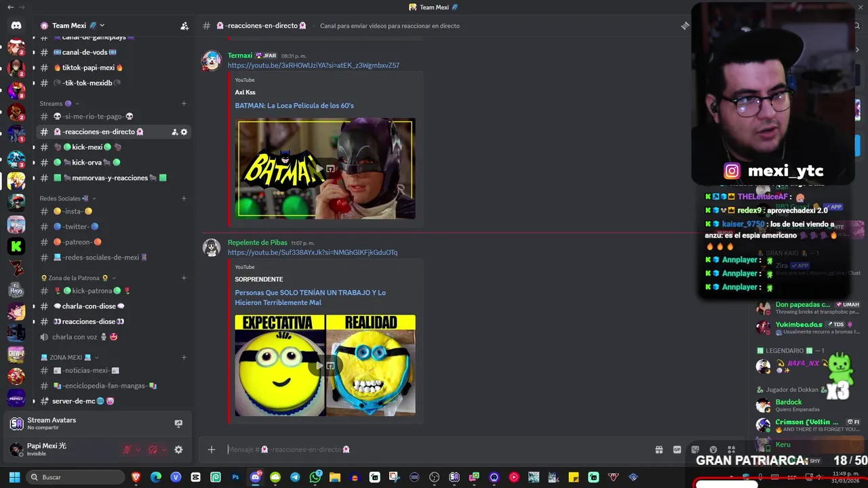The width and height of the screenshot is (868, 488).
Task: Open microphone input options chevron
Action: point(138,449)
